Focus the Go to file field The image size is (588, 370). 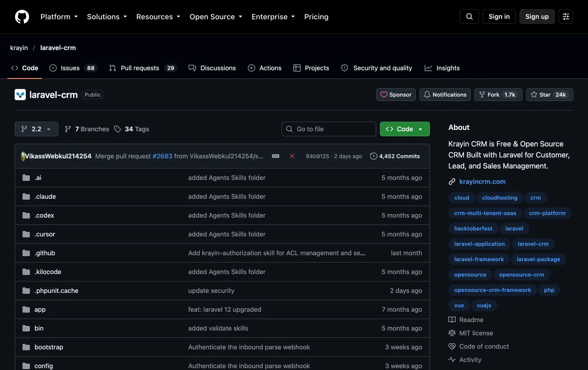pos(329,129)
